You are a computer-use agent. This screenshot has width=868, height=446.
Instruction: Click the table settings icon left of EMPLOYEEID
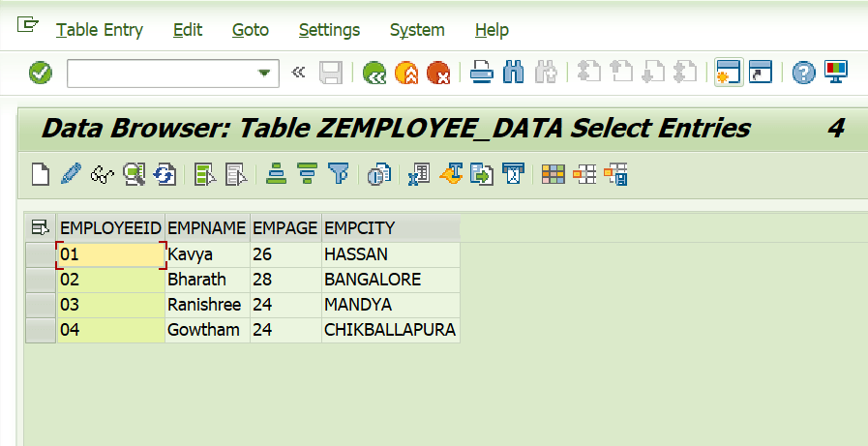click(41, 227)
